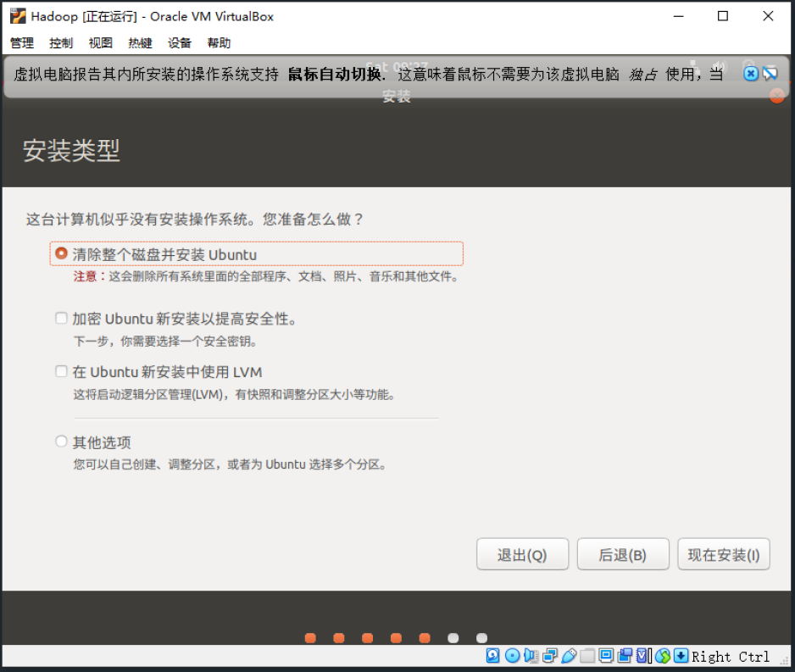Open the 视图 menu
Viewport: 795px width, 672px height.
coord(101,43)
